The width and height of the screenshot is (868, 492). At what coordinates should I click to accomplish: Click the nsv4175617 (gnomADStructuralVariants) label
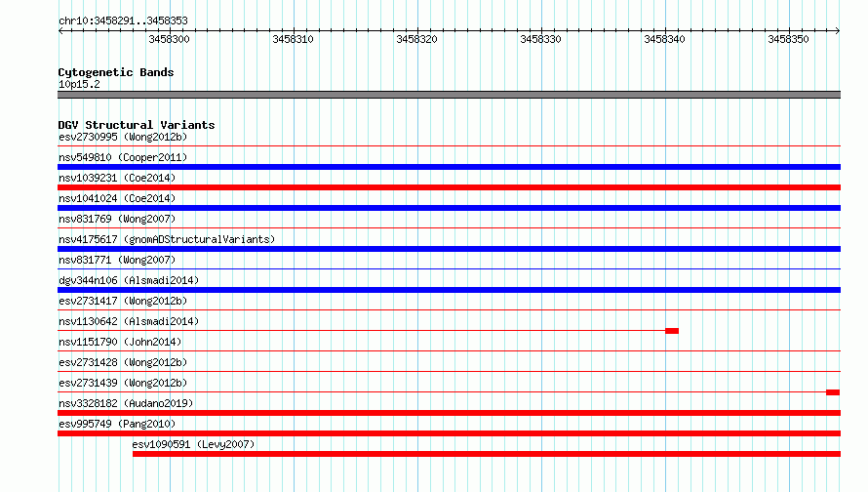(167, 239)
